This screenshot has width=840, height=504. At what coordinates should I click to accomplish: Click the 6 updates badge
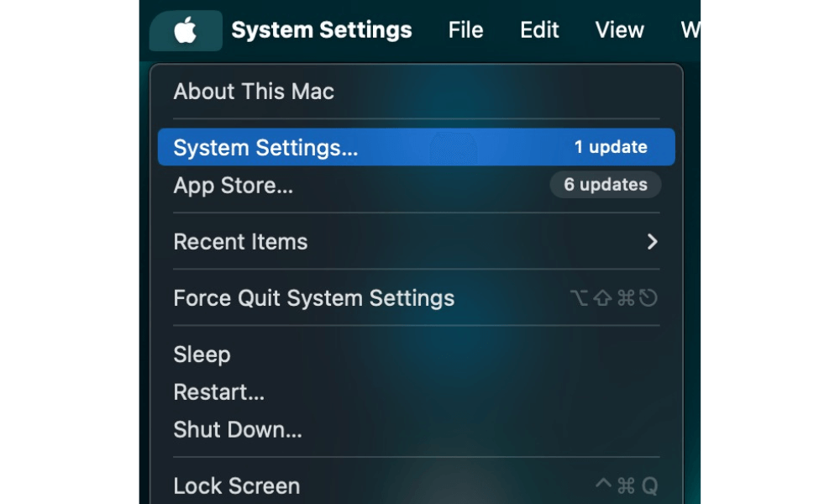tap(606, 185)
